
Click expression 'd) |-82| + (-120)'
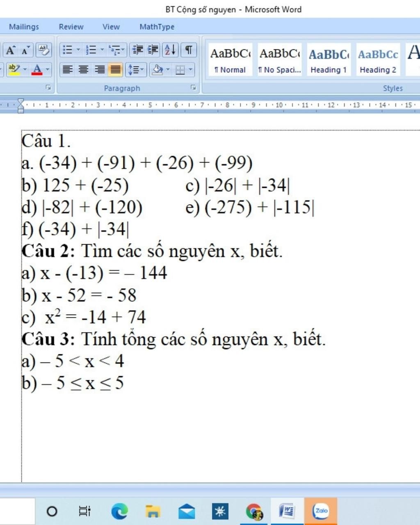pos(82,207)
